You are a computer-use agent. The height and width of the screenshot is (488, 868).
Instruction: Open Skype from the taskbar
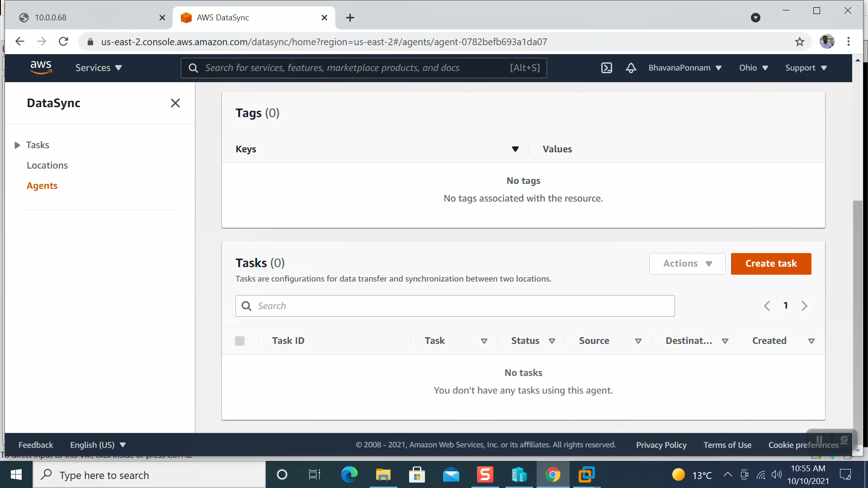pyautogui.click(x=485, y=474)
